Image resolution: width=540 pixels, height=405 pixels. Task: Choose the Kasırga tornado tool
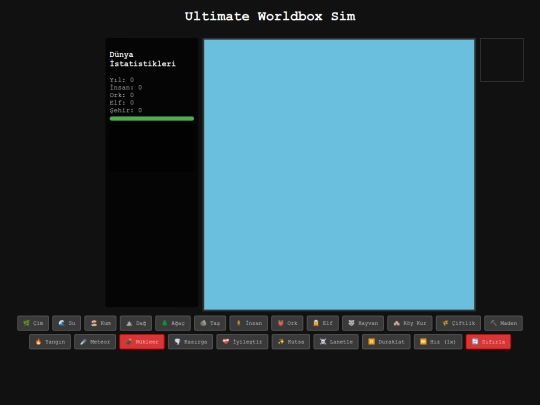tap(190, 342)
